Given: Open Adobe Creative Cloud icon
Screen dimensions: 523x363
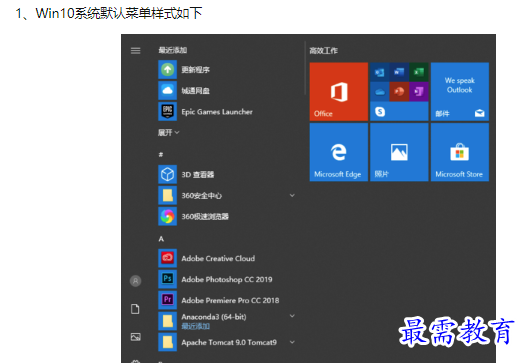Looking at the screenshot, I should click(167, 258).
